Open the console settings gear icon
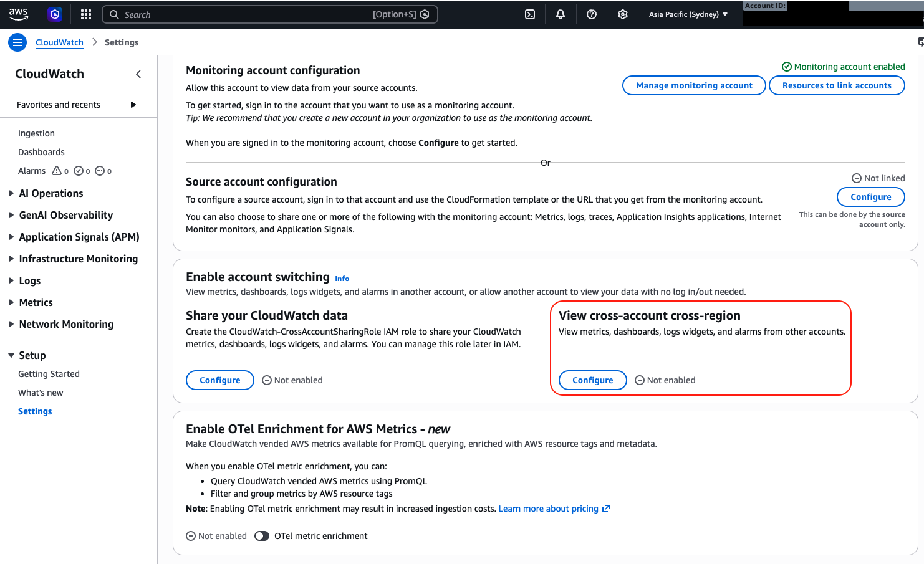The height and width of the screenshot is (564, 924). tap(622, 14)
